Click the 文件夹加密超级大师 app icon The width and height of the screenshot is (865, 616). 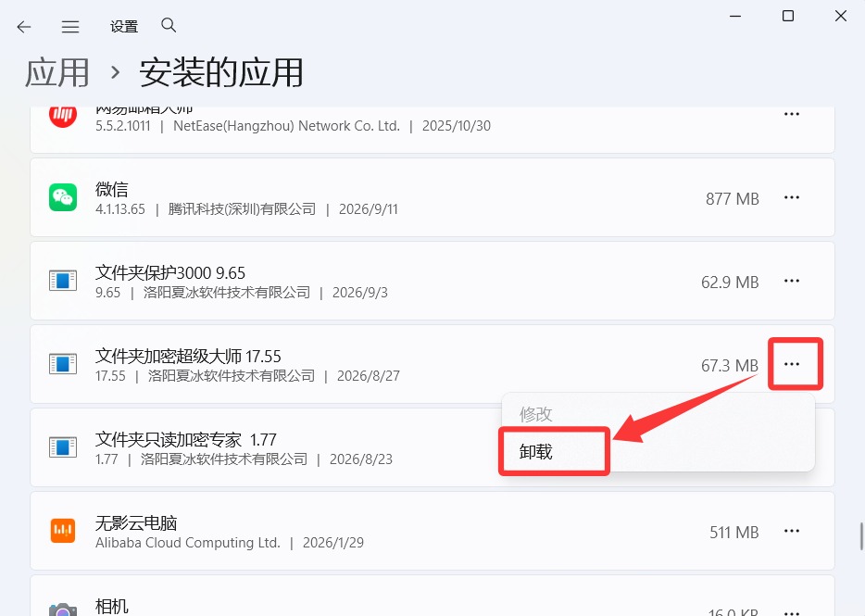point(63,364)
